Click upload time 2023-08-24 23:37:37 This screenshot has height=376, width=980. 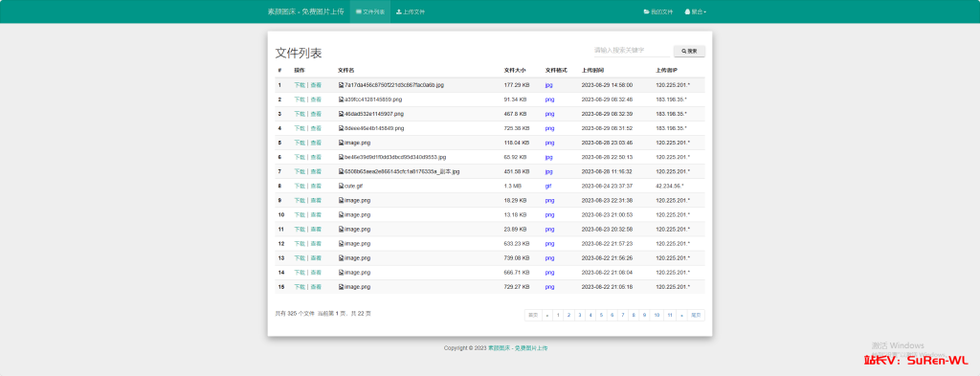pyautogui.click(x=607, y=186)
